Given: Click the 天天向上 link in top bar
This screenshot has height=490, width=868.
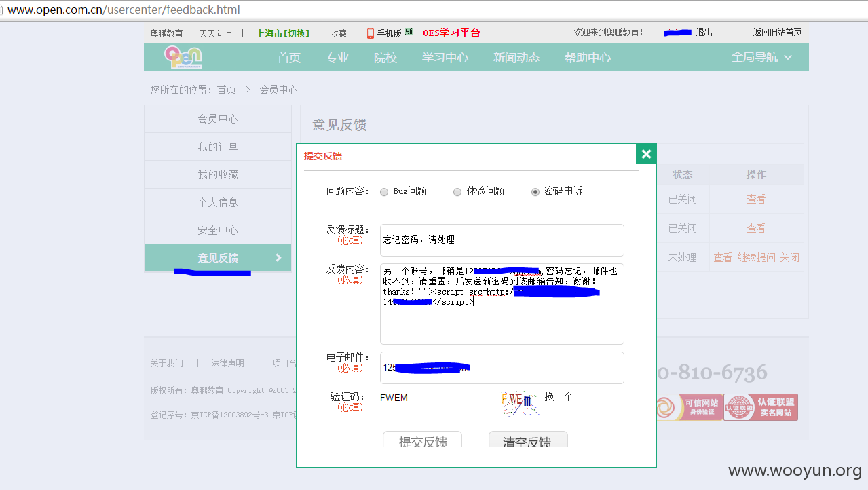Looking at the screenshot, I should tap(215, 33).
